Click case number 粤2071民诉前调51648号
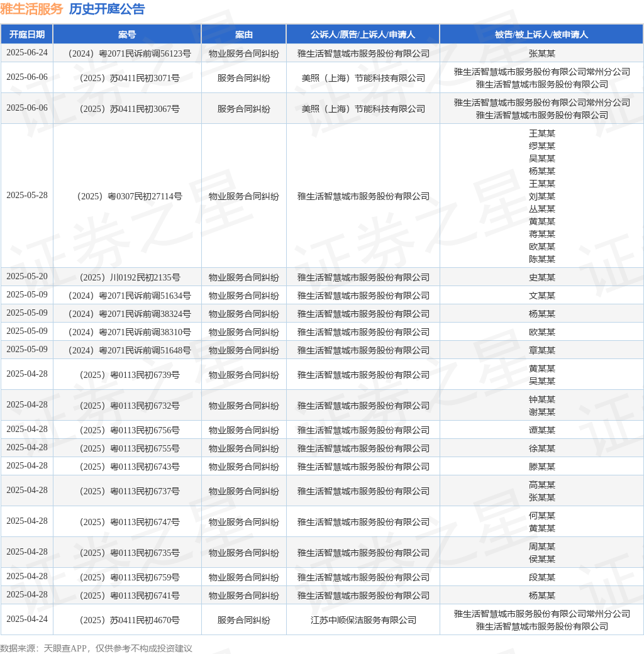644x654 pixels. click(x=130, y=350)
